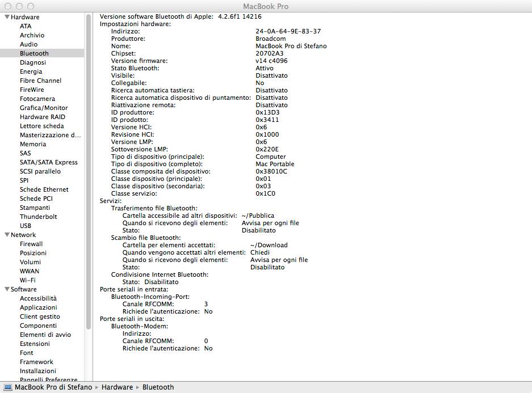The height and width of the screenshot is (393, 532).
Task: Click Hardware in the bottom path bar
Action: [x=118, y=387]
